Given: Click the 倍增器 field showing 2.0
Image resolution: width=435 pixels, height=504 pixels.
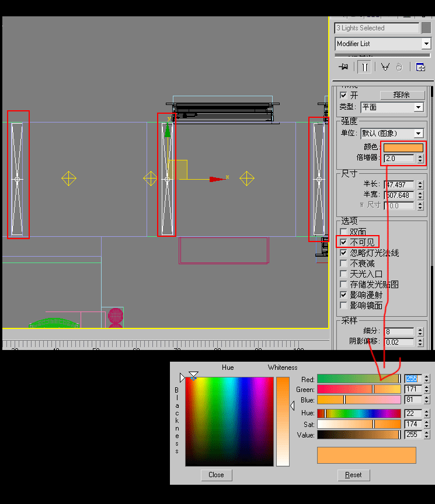Looking at the screenshot, I should pyautogui.click(x=399, y=159).
